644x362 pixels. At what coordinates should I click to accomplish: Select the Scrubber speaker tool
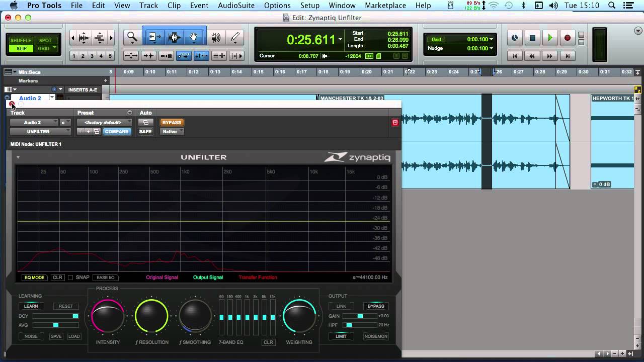pyautogui.click(x=216, y=37)
